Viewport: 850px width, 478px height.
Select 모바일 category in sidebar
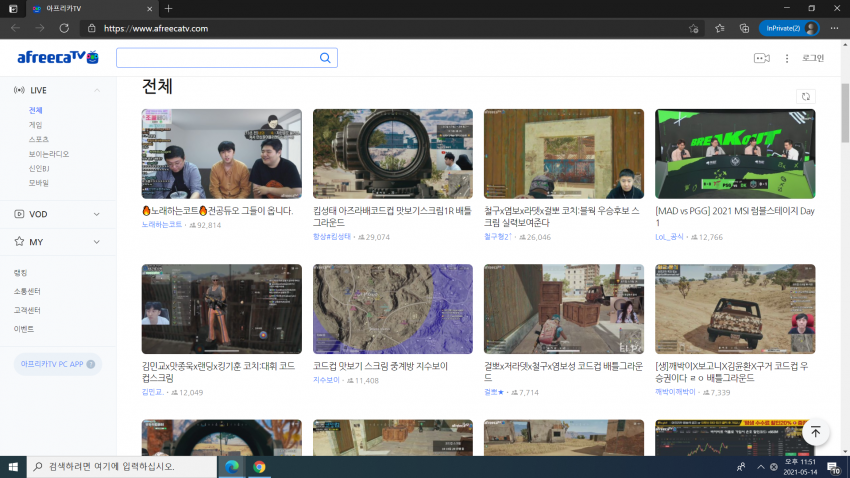pos(38,183)
